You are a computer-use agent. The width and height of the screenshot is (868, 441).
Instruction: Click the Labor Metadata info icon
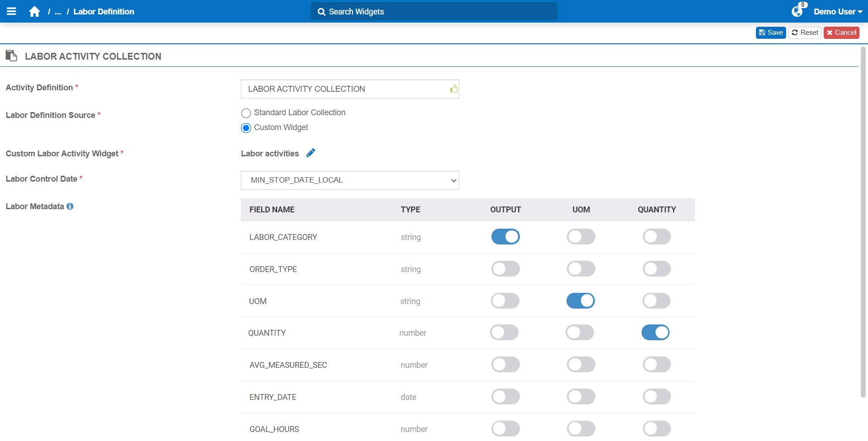pyautogui.click(x=70, y=206)
